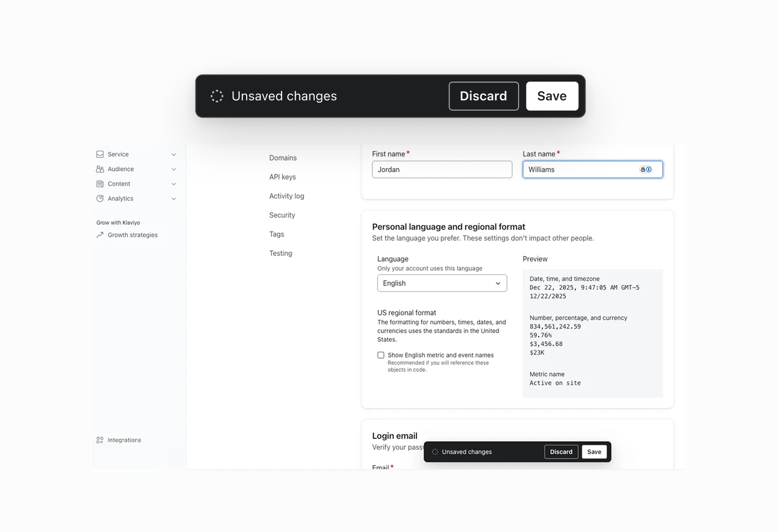Viewport: 777px width, 532px height.
Task: Click the Service icon in the sidebar
Action: [x=100, y=154]
